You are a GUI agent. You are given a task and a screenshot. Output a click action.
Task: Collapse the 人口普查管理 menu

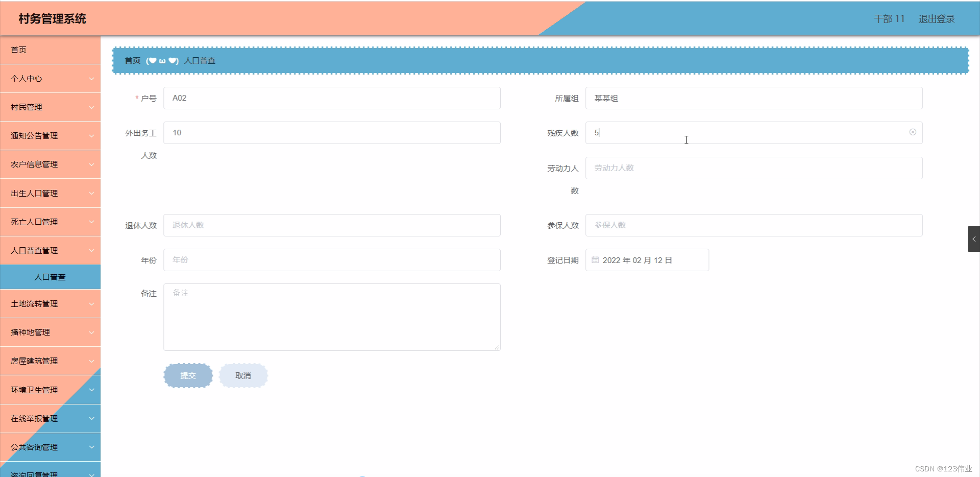coord(50,250)
